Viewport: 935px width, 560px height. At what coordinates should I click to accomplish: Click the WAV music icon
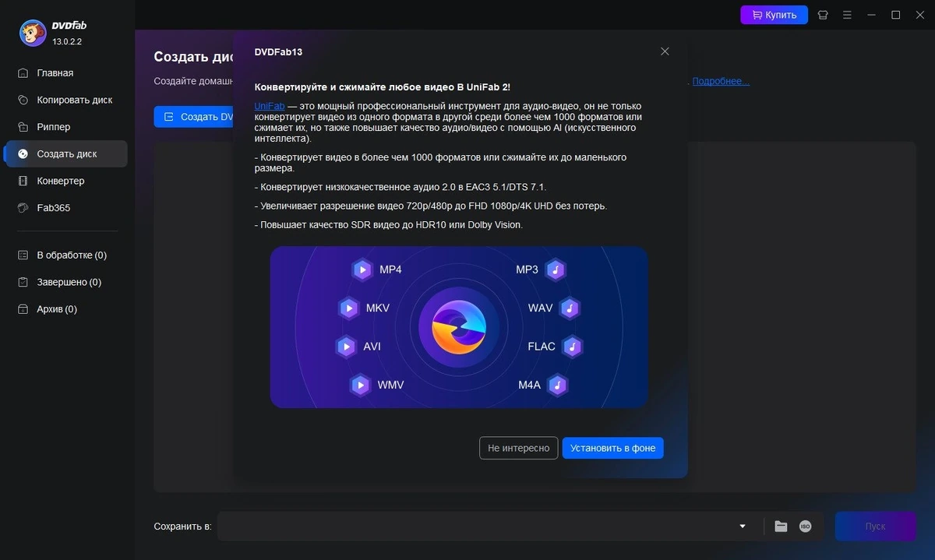tap(570, 308)
